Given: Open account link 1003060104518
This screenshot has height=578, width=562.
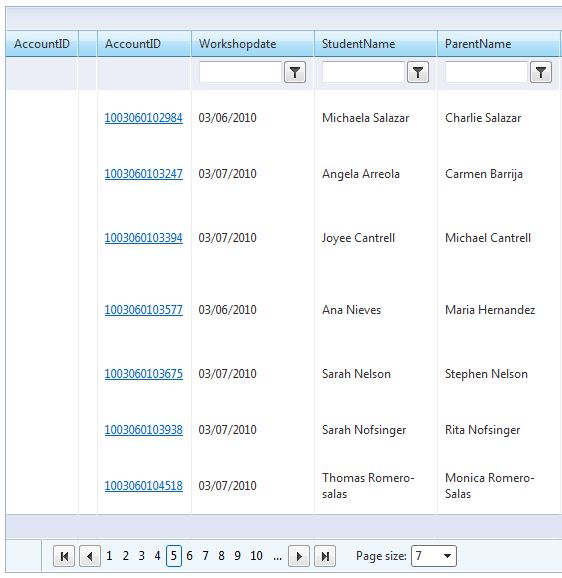Looking at the screenshot, I should (144, 486).
